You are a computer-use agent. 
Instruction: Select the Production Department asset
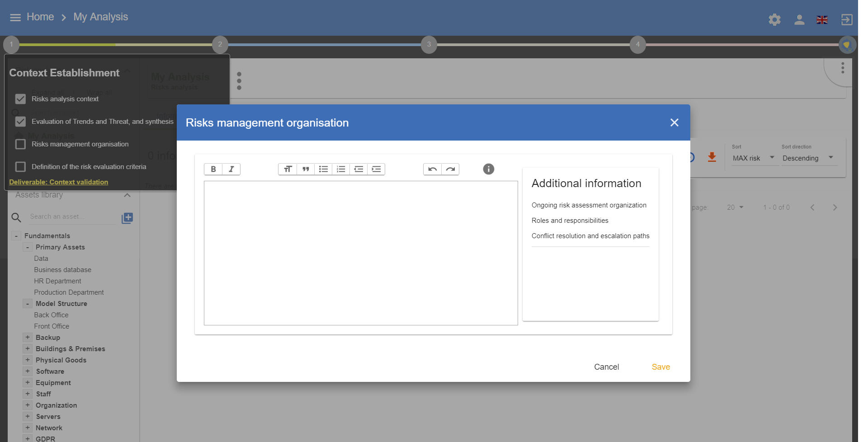69,292
